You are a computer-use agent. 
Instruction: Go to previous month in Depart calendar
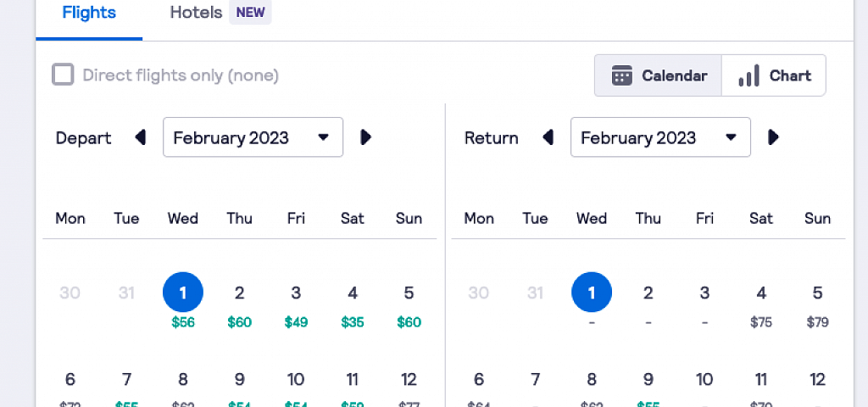click(x=141, y=137)
